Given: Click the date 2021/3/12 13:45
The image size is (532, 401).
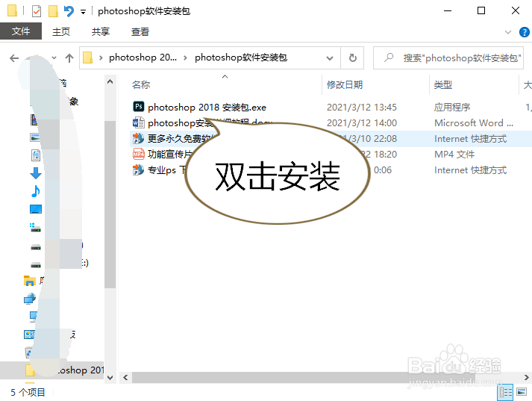Looking at the screenshot, I should [x=362, y=108].
